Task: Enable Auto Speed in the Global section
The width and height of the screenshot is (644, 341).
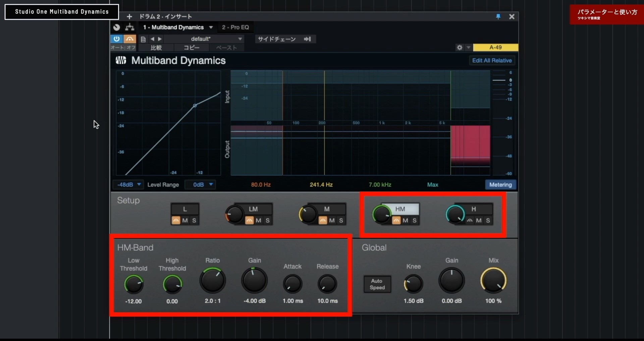Action: coord(377,284)
